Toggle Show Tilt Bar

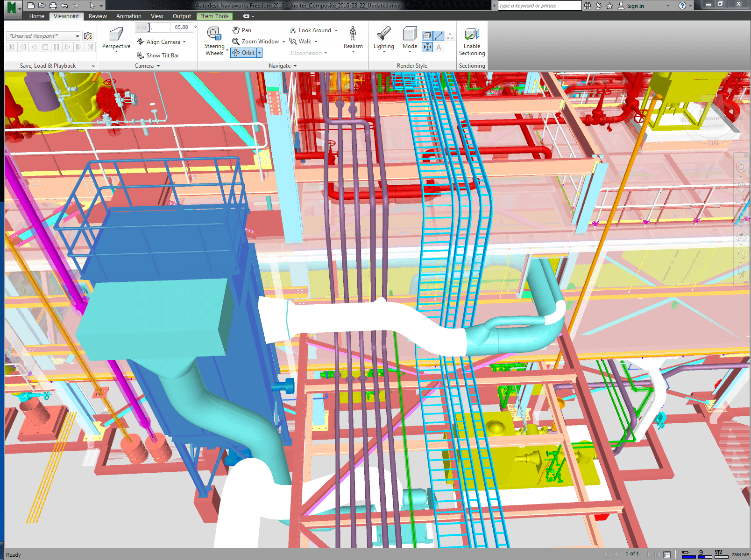click(x=158, y=56)
